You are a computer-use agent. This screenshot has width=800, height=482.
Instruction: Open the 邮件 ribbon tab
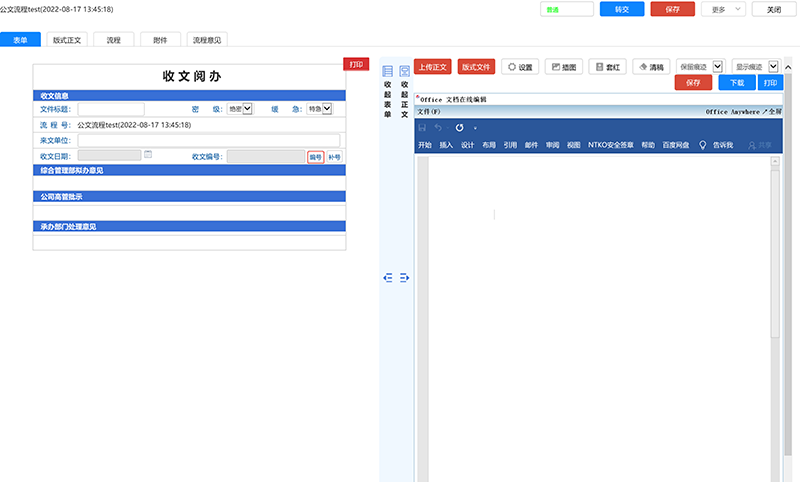532,145
